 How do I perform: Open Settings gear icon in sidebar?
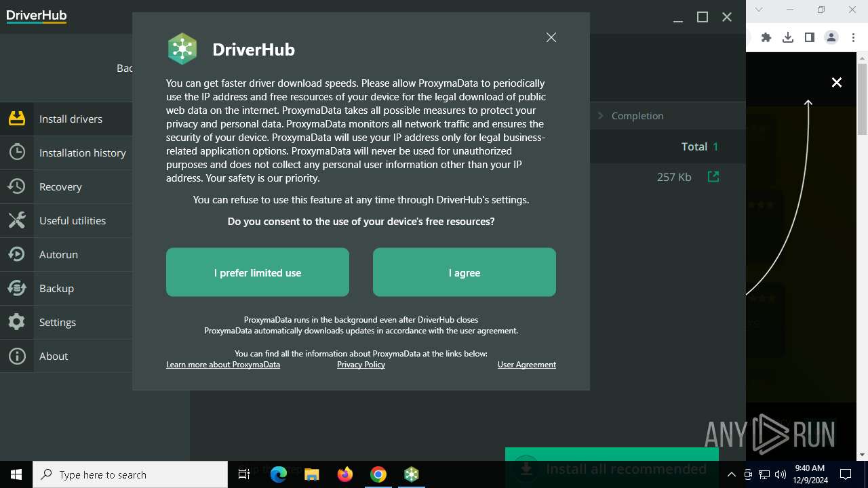[x=17, y=322]
